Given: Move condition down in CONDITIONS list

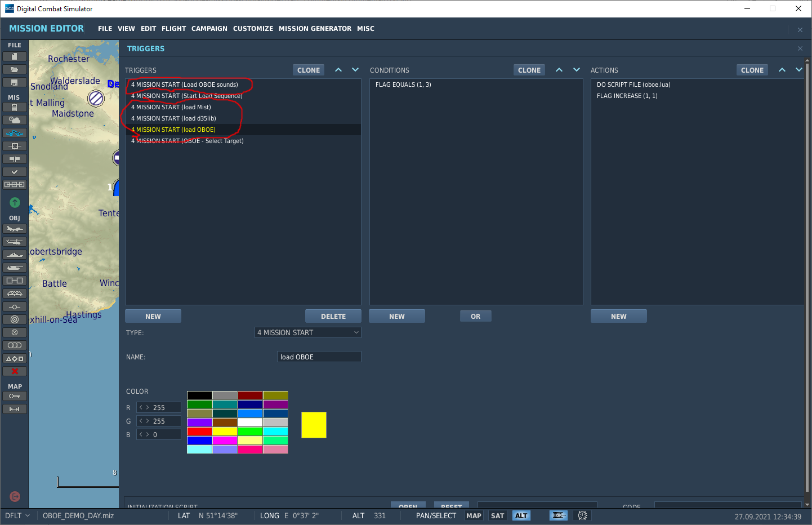Looking at the screenshot, I should point(577,70).
